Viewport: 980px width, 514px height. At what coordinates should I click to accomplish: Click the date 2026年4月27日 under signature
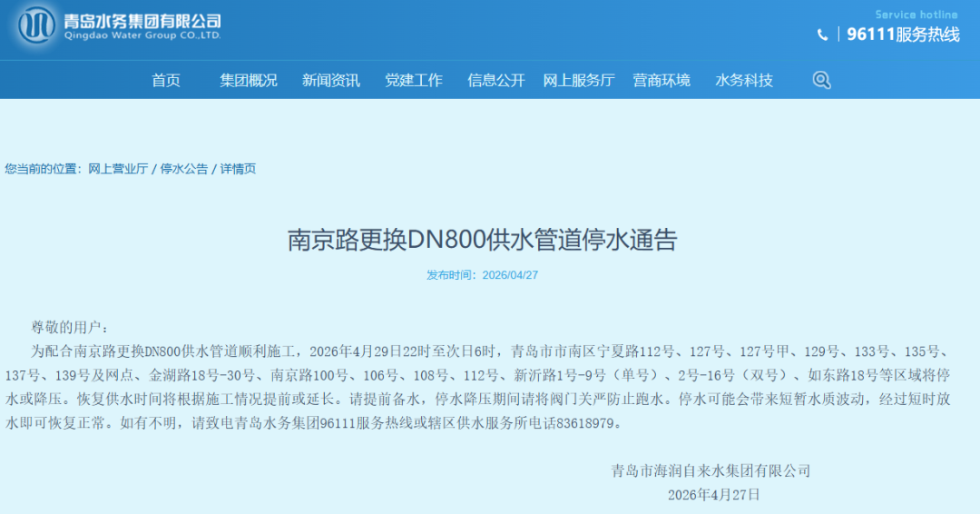(714, 495)
